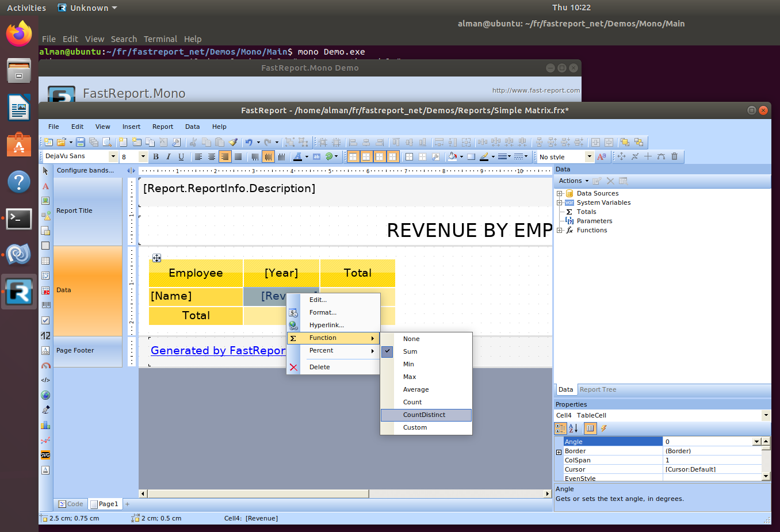The height and width of the screenshot is (532, 780).
Task: Click fast-report.com link in Demo window
Action: tap(536, 90)
